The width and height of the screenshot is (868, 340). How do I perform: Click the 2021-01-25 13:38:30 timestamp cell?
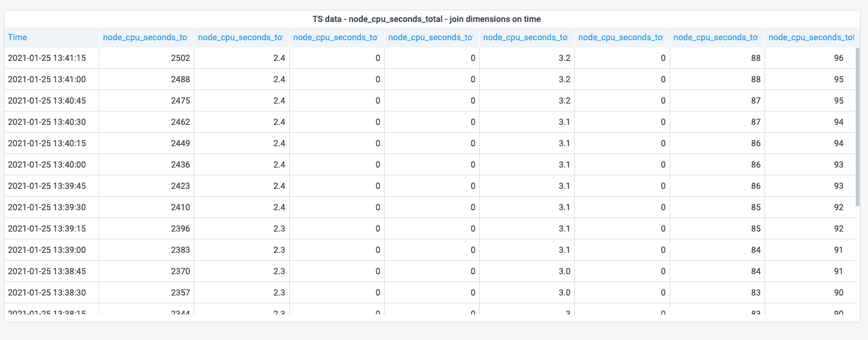46,292
